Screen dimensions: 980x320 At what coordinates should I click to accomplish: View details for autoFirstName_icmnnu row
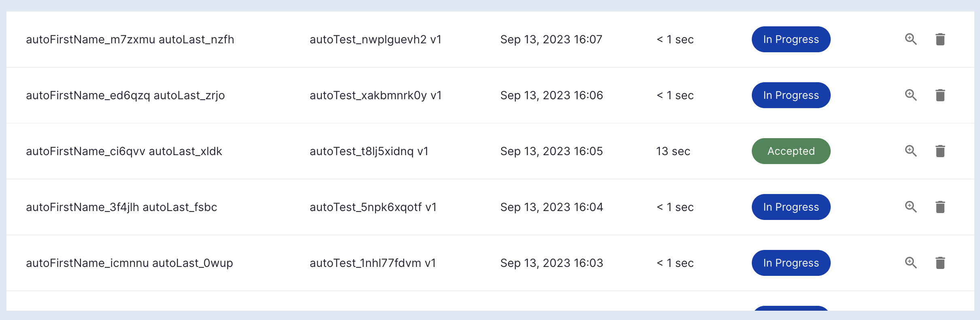tap(911, 263)
